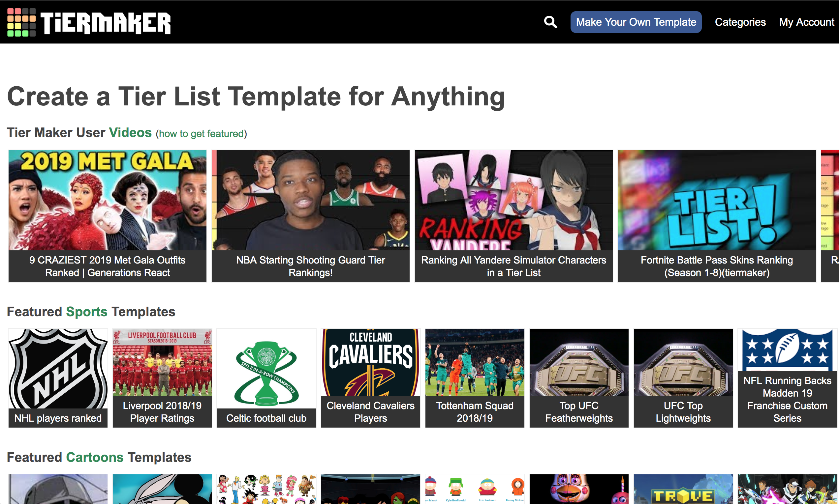839x504 pixels.
Task: Open the green Videos heading link
Action: tap(130, 132)
